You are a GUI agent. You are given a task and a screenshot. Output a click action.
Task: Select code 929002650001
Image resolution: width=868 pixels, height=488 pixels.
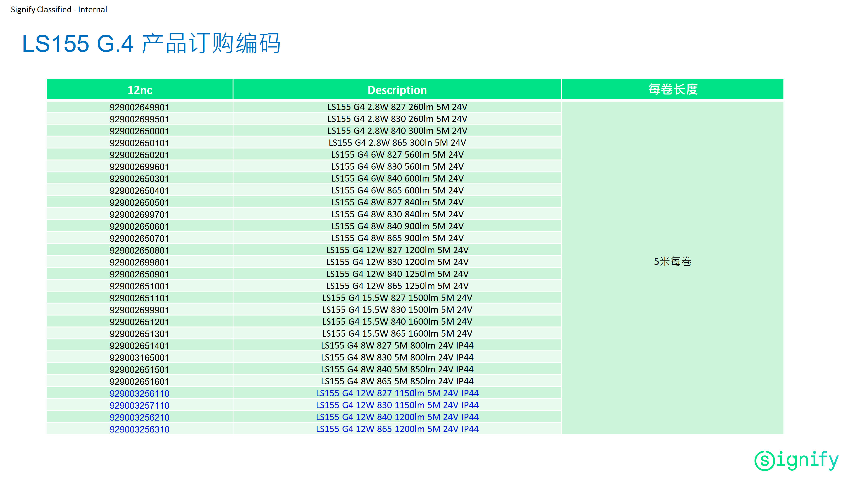coord(139,131)
